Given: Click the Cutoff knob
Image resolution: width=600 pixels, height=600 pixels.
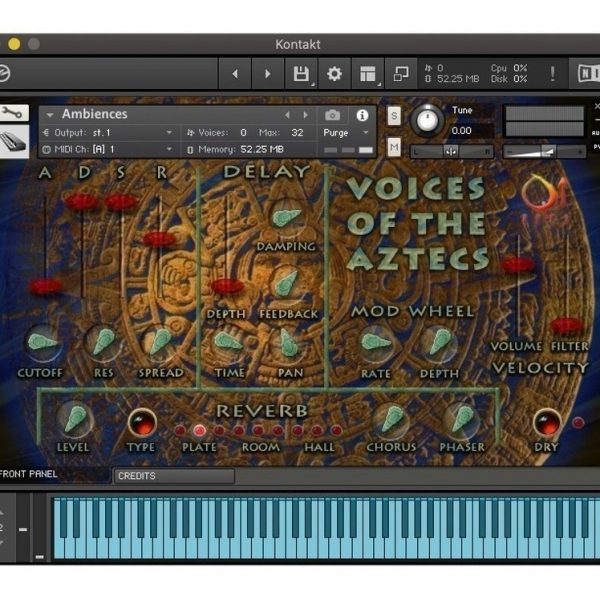Looking at the screenshot, I should [x=42, y=342].
